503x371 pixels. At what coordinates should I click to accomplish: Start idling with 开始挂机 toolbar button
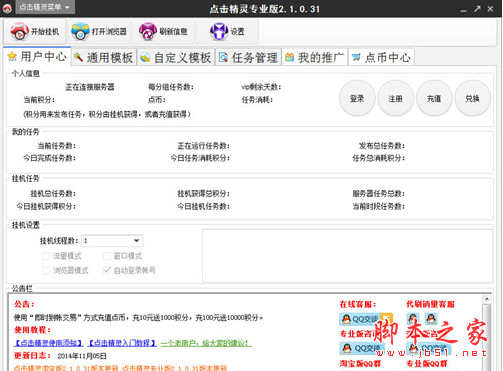(35, 32)
